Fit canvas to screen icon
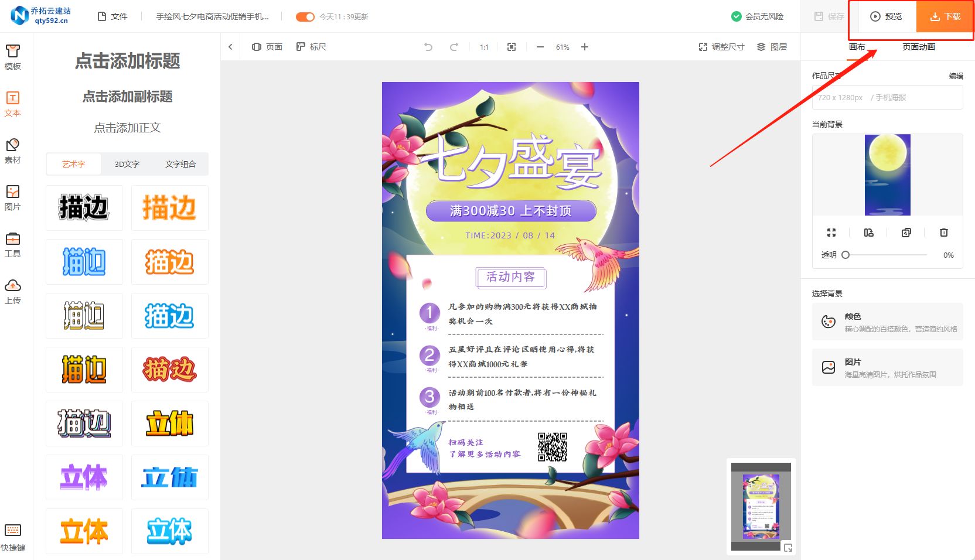The width and height of the screenshot is (975, 560). 512,47
